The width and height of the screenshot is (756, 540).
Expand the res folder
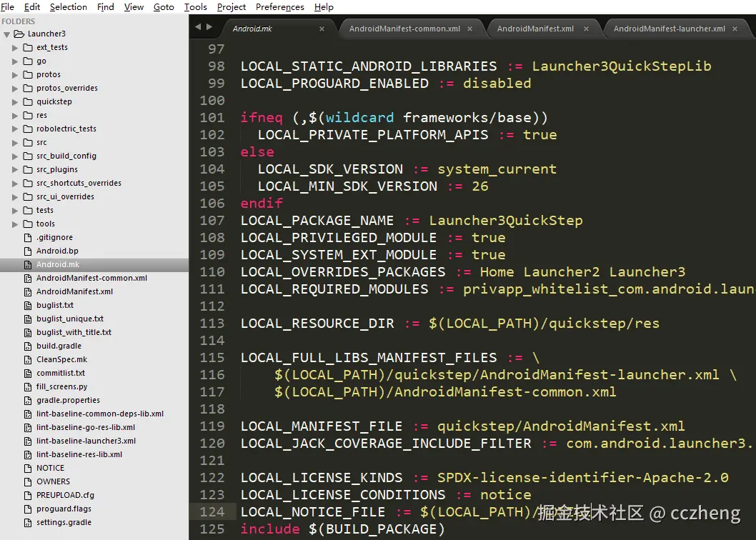coord(15,116)
